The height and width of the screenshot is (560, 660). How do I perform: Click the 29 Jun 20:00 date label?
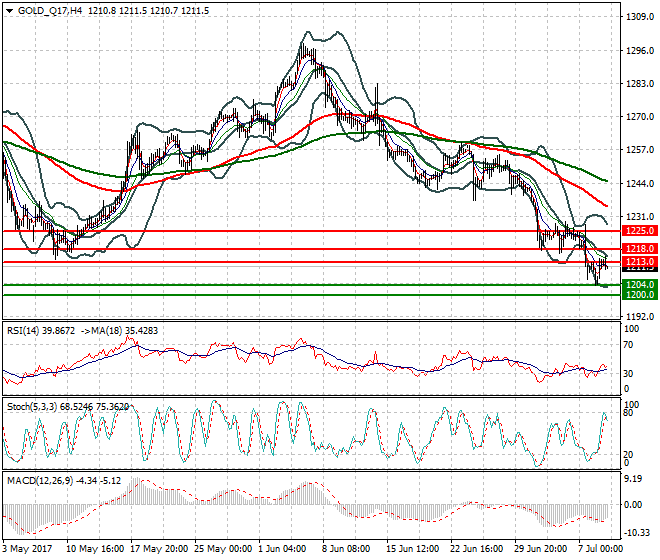point(543,549)
